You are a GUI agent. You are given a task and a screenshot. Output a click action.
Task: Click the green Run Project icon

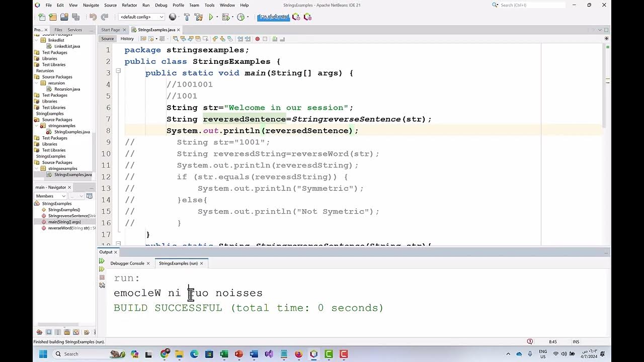(x=211, y=17)
